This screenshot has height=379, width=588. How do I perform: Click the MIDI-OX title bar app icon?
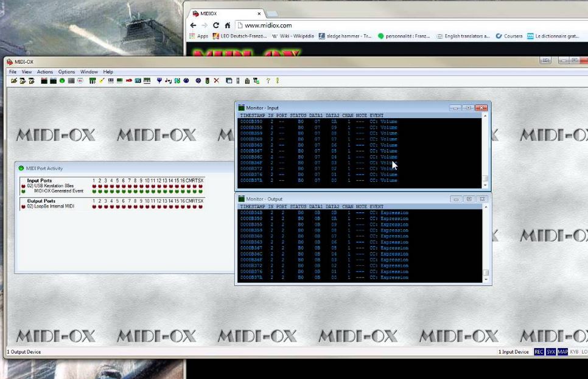pos(10,61)
